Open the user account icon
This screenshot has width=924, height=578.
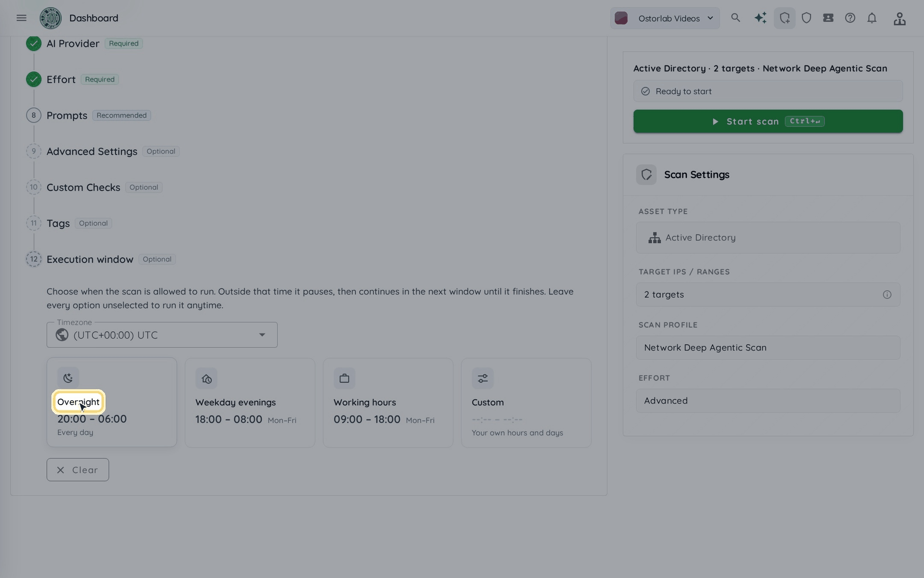click(x=899, y=18)
